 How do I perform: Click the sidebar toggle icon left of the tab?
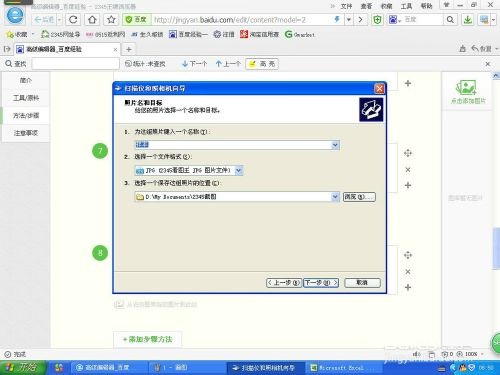tap(7, 49)
